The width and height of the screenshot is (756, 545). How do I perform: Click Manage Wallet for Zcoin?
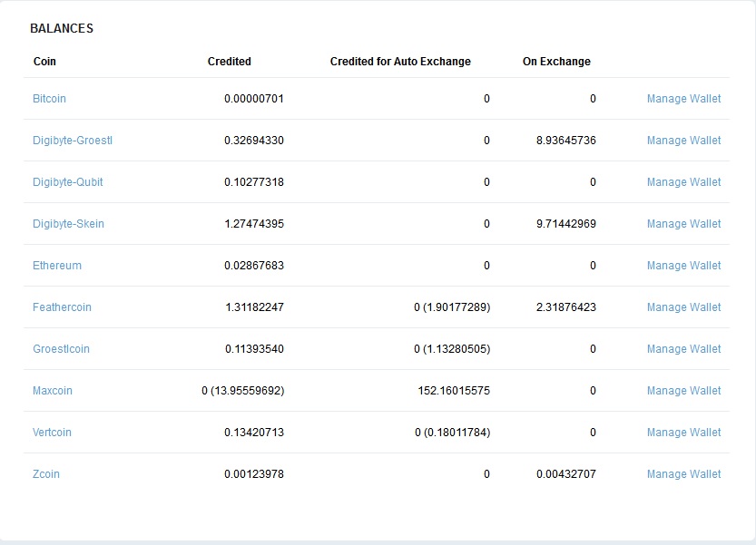683,473
